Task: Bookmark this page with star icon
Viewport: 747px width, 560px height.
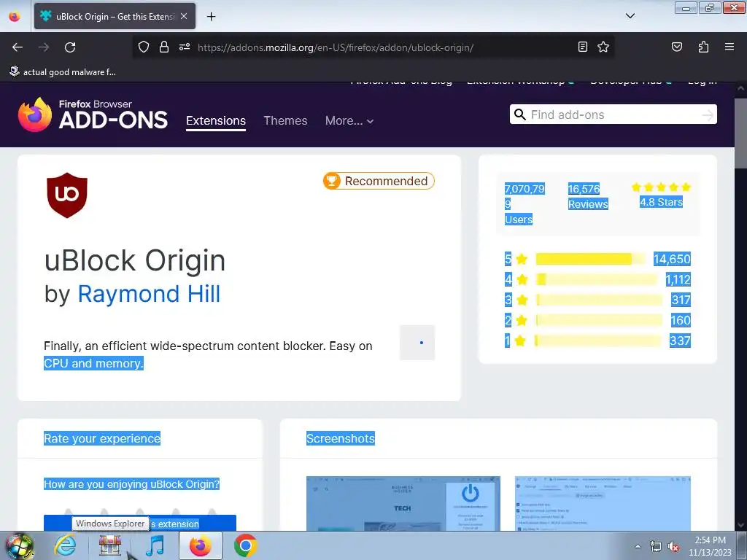Action: point(603,47)
